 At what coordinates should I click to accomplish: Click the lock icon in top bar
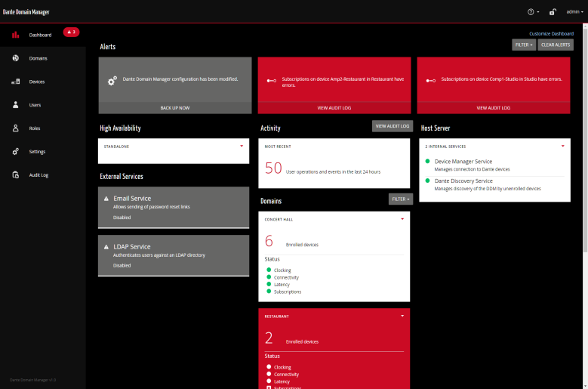553,12
